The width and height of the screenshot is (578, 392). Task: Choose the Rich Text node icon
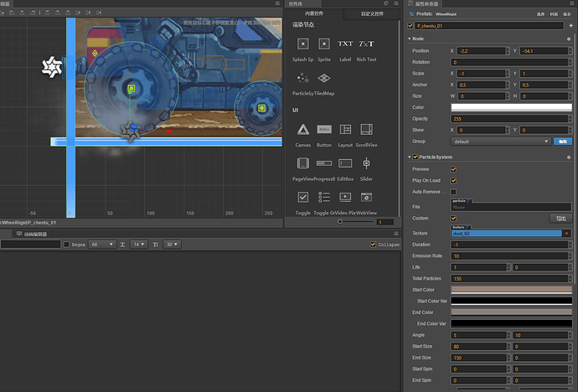pyautogui.click(x=366, y=44)
